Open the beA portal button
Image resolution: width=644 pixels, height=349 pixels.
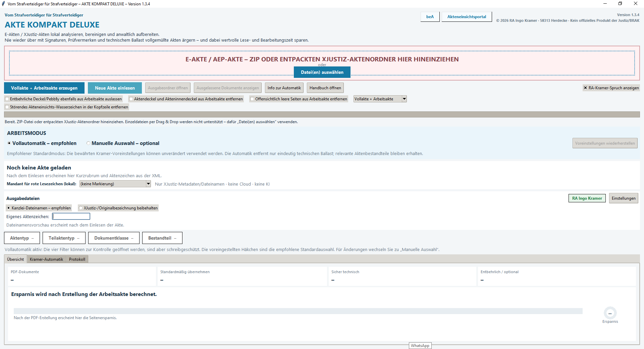[430, 17]
